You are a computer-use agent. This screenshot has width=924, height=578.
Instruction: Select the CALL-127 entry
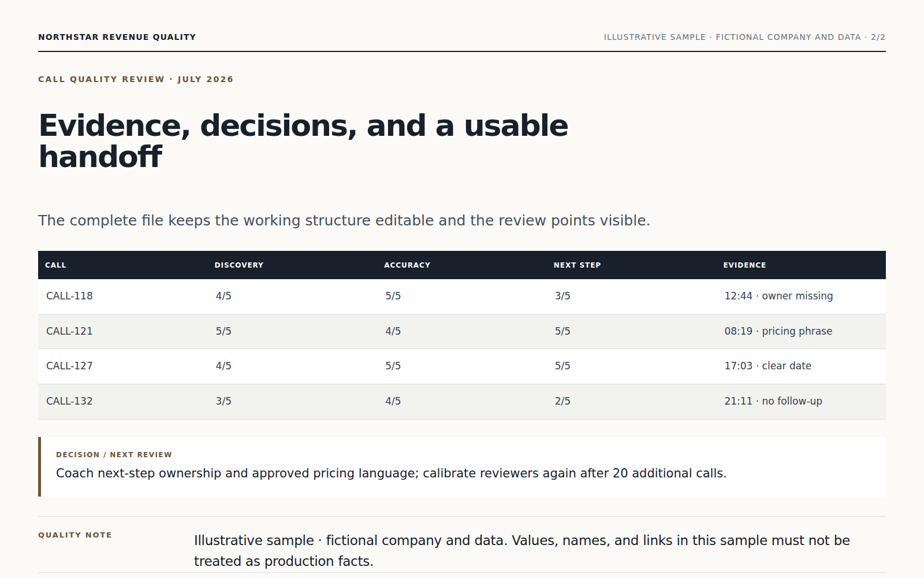coord(69,366)
